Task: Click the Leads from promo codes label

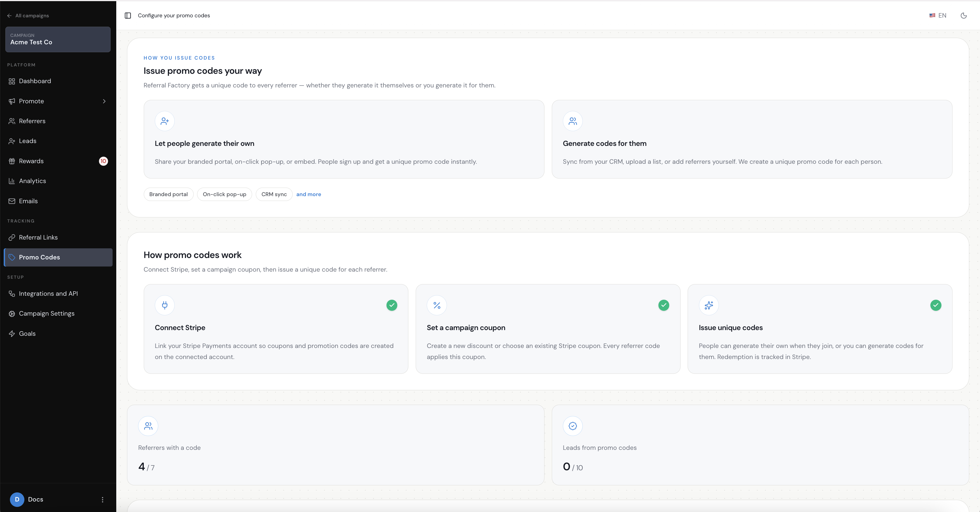Action: (x=599, y=448)
